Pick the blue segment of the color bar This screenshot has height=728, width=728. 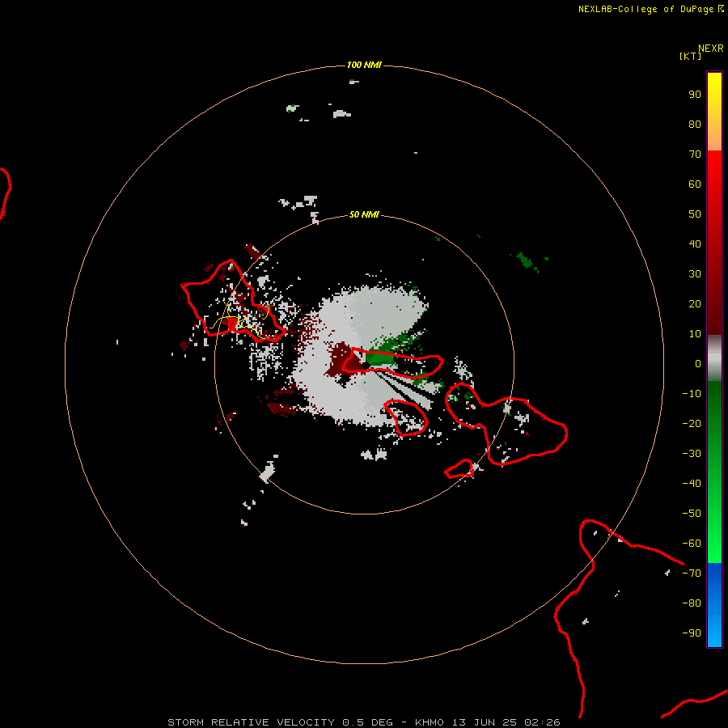(714, 604)
